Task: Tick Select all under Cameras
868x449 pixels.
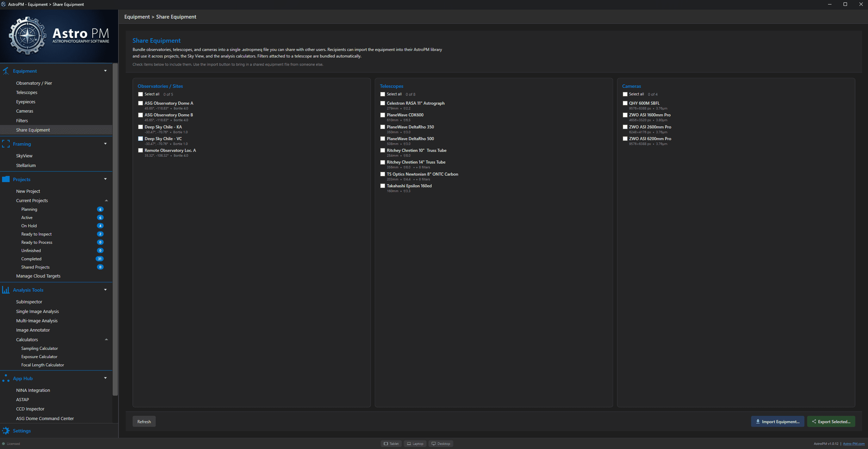Action: [625, 94]
